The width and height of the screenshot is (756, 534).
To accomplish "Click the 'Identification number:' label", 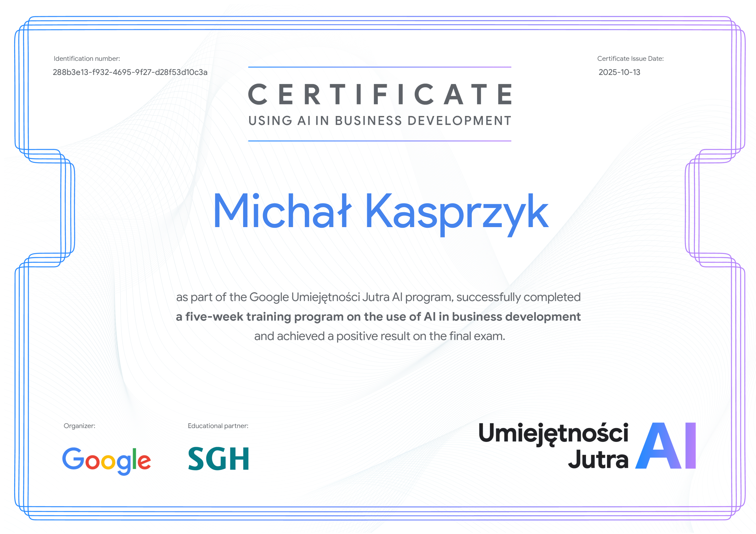I will tap(87, 58).
